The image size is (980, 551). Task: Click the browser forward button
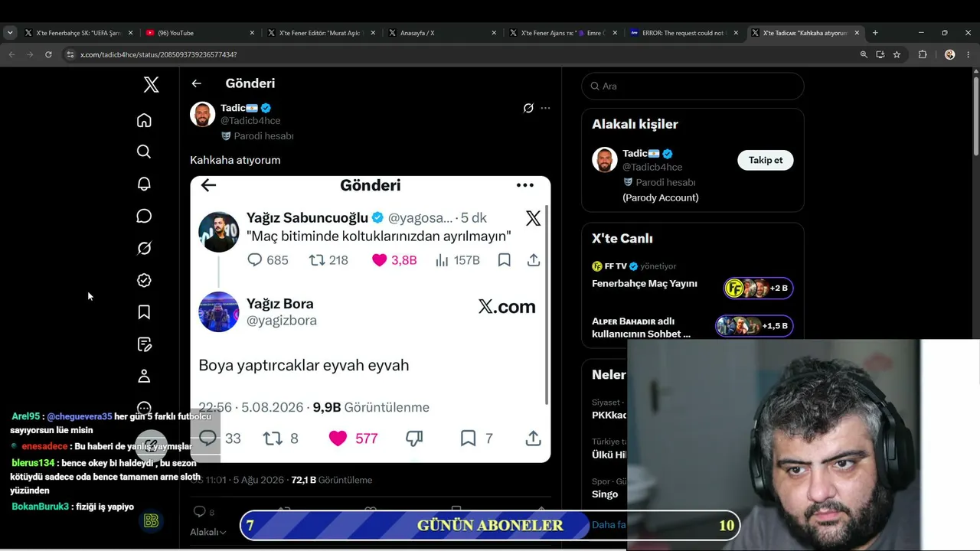point(30,54)
